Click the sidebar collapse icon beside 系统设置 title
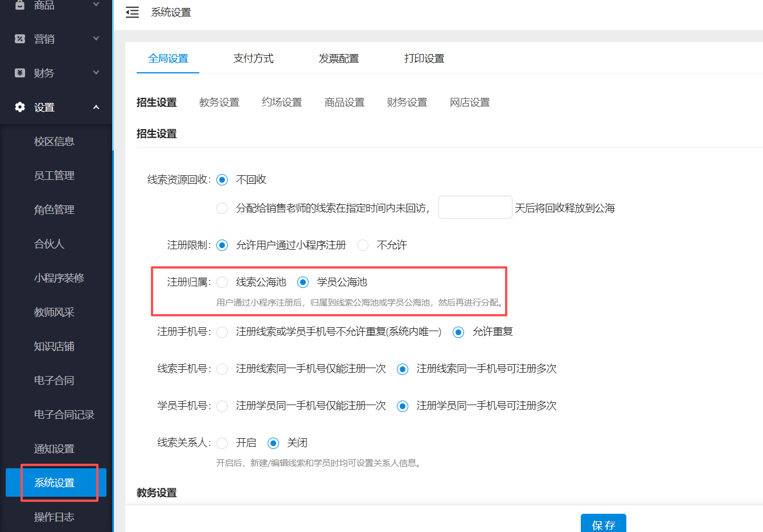Viewport: 763px width, 532px height. click(132, 12)
